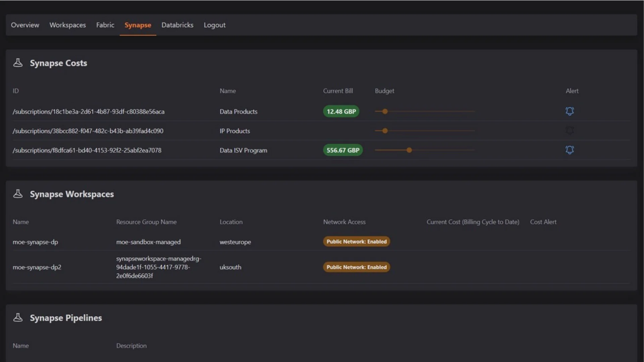This screenshot has width=644, height=362.
Task: Click moe-synapse-dp2 Public Network: Enabled badge
Action: (x=357, y=267)
